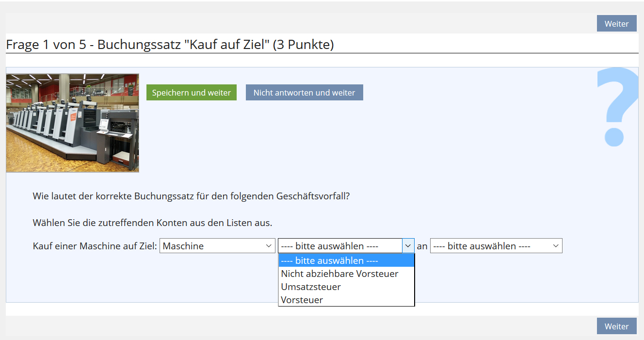Click the bottom Weiter button

point(616,326)
